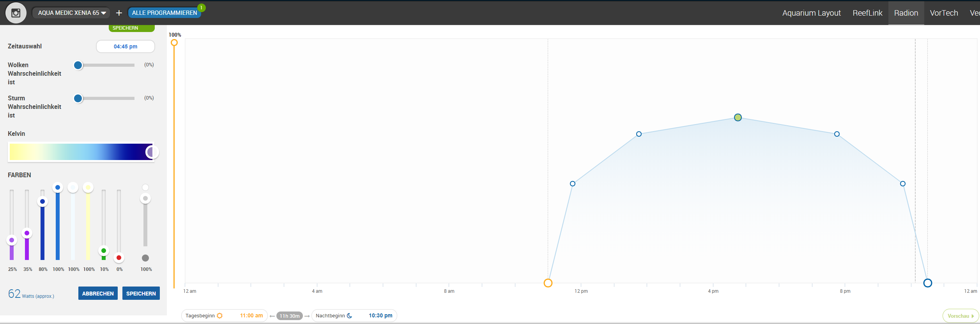This screenshot has height=324, width=980.
Task: Click the ALLE PROGRAMMIEREN button
Action: click(164, 13)
